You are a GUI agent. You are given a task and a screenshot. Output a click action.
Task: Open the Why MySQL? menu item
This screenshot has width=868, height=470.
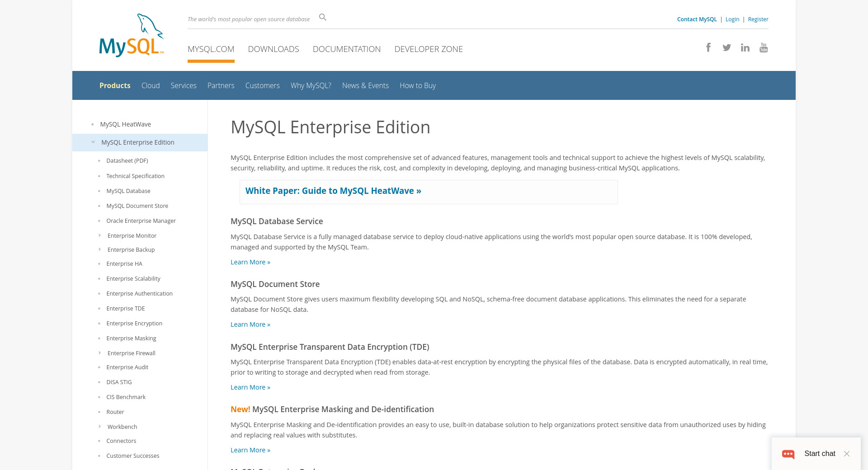pos(311,85)
